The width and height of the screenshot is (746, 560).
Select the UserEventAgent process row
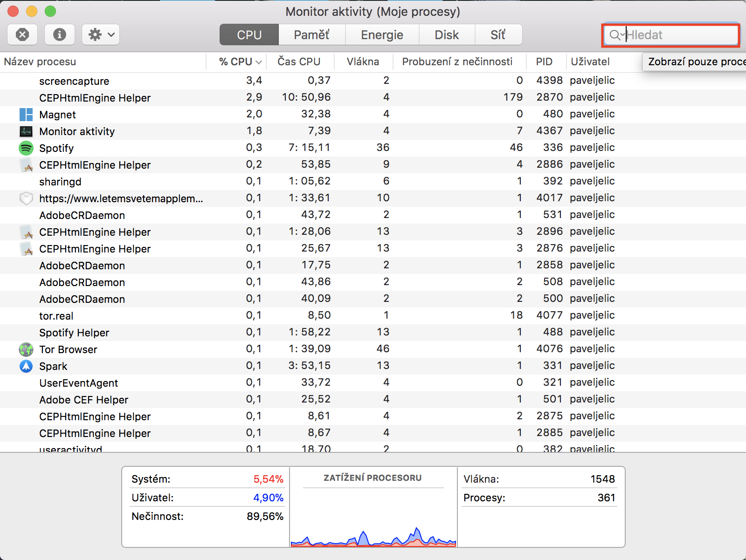[373, 383]
